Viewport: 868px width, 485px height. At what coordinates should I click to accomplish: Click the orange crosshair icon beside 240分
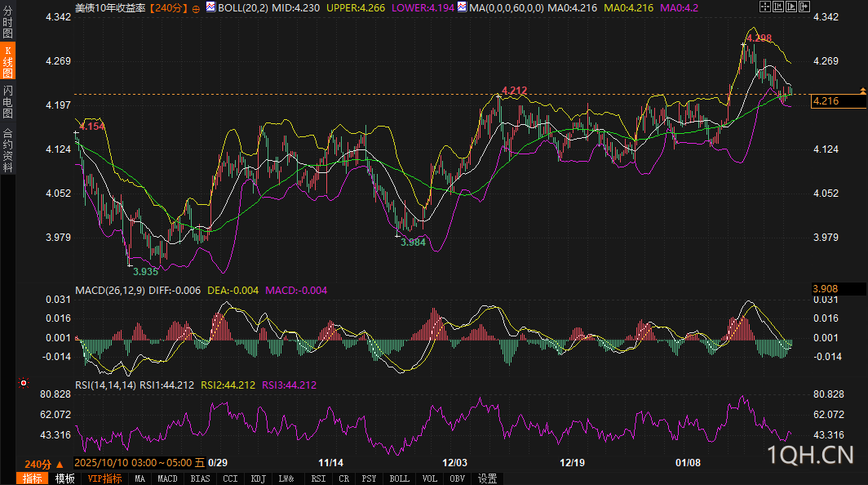pyautogui.click(x=196, y=8)
